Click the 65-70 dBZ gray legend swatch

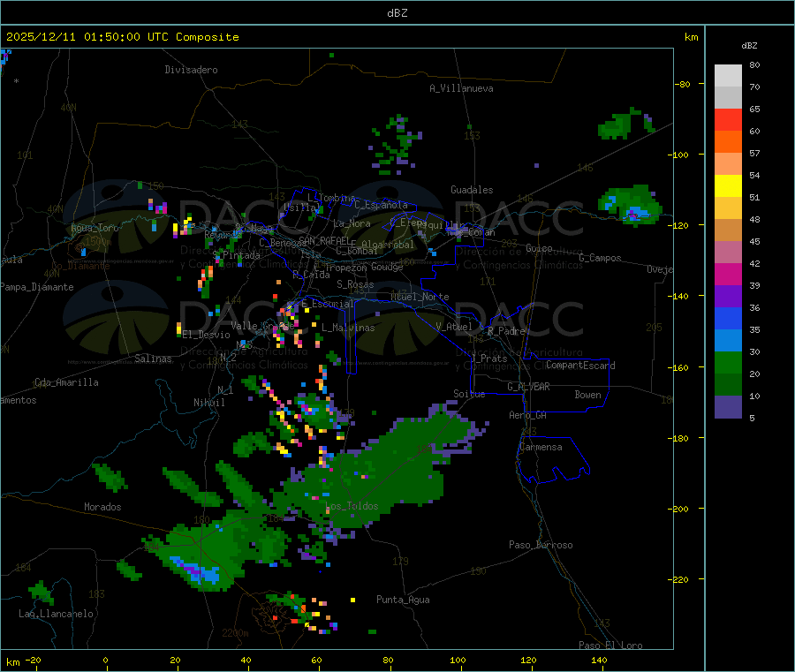point(728,97)
